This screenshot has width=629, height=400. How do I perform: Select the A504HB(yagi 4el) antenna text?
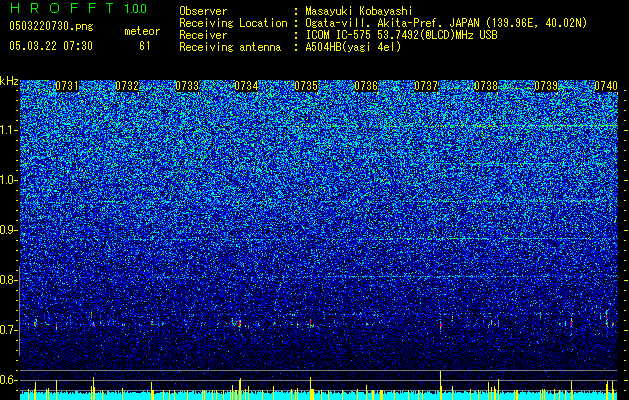click(x=353, y=47)
